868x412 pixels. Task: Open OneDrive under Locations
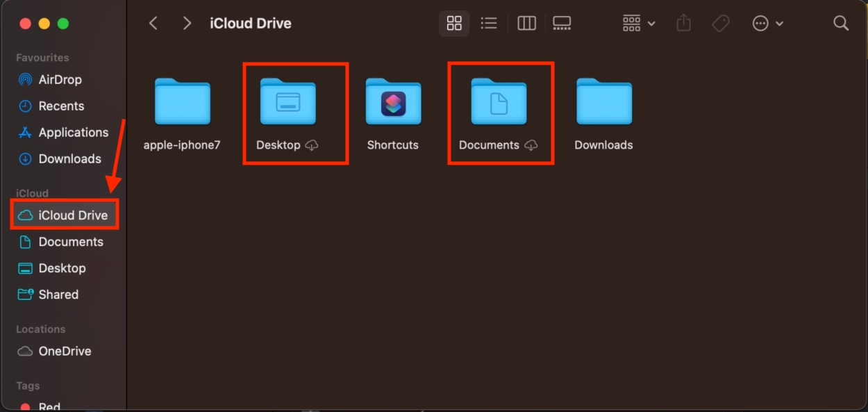click(x=65, y=352)
